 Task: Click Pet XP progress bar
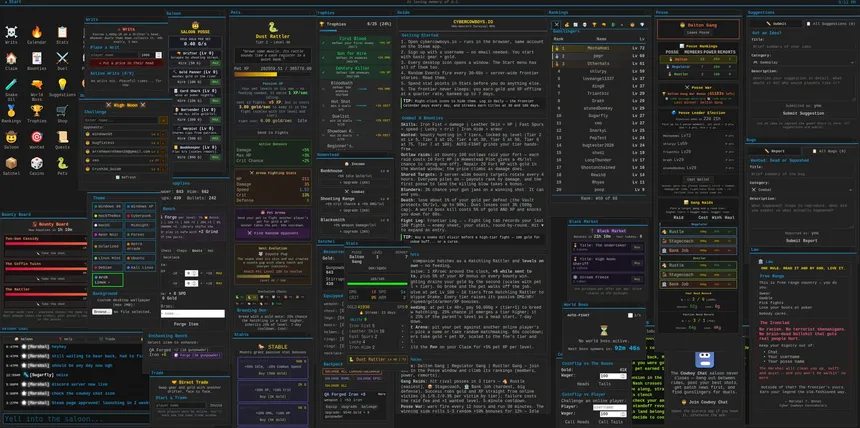[273, 75]
